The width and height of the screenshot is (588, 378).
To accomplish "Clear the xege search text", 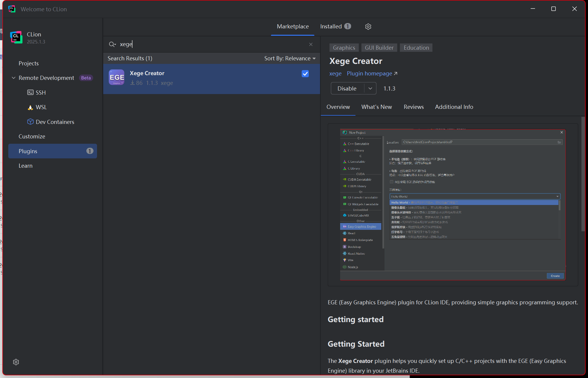I will [x=311, y=44].
